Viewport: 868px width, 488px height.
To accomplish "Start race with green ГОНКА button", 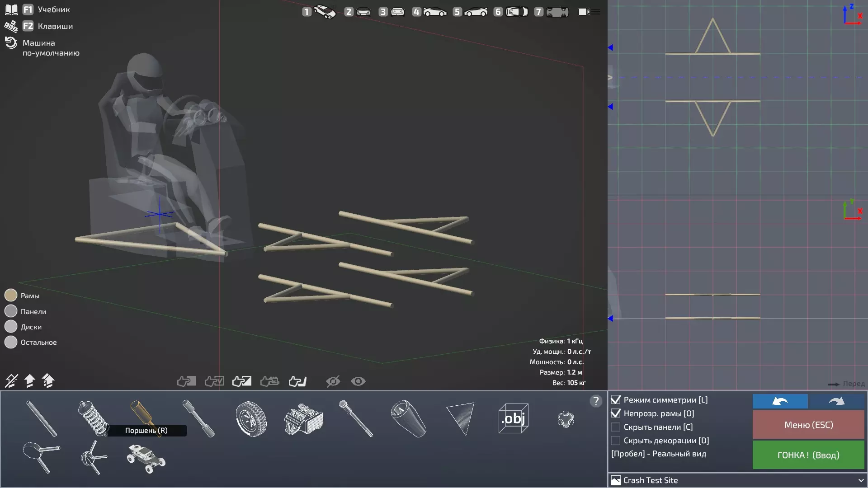I will (808, 455).
